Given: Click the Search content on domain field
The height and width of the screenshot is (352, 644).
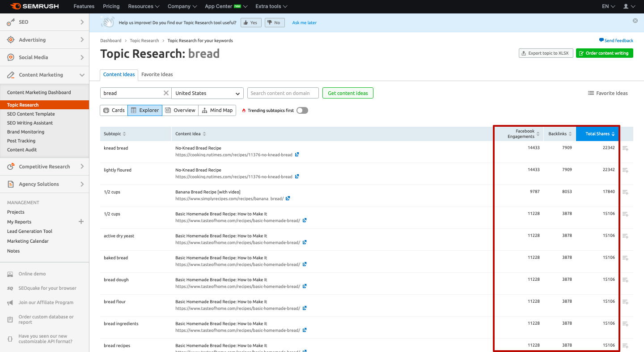Looking at the screenshot, I should [x=283, y=93].
